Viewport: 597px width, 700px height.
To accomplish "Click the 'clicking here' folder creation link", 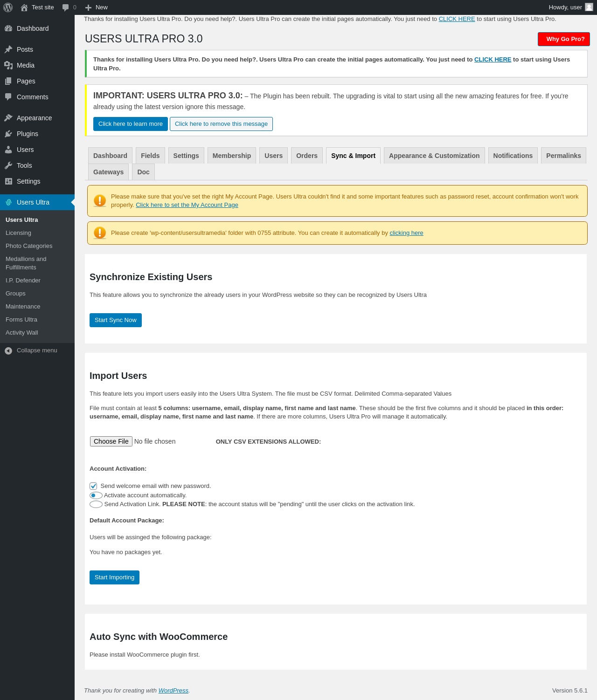I will click(406, 233).
